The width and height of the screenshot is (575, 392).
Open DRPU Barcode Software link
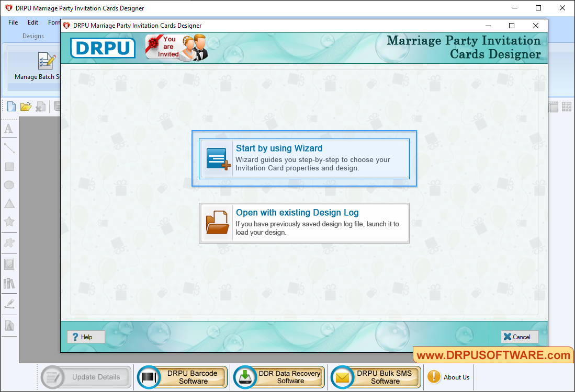183,377
